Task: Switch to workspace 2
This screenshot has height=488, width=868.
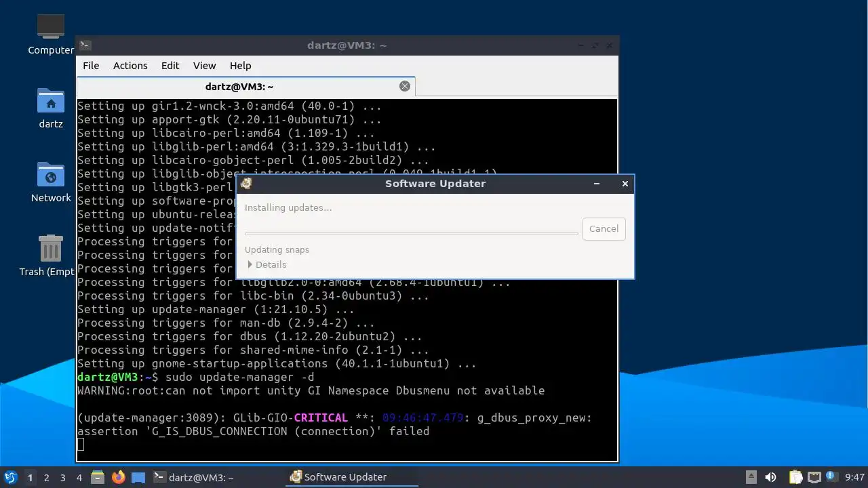Action: (x=47, y=477)
